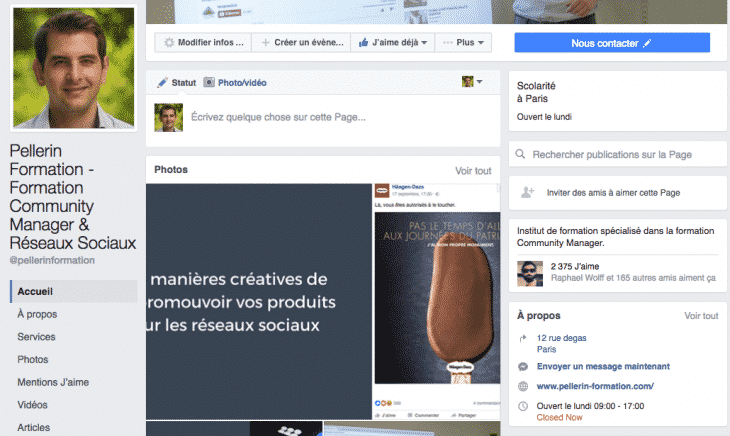Click the 2 375 J'aime count

[575, 267]
